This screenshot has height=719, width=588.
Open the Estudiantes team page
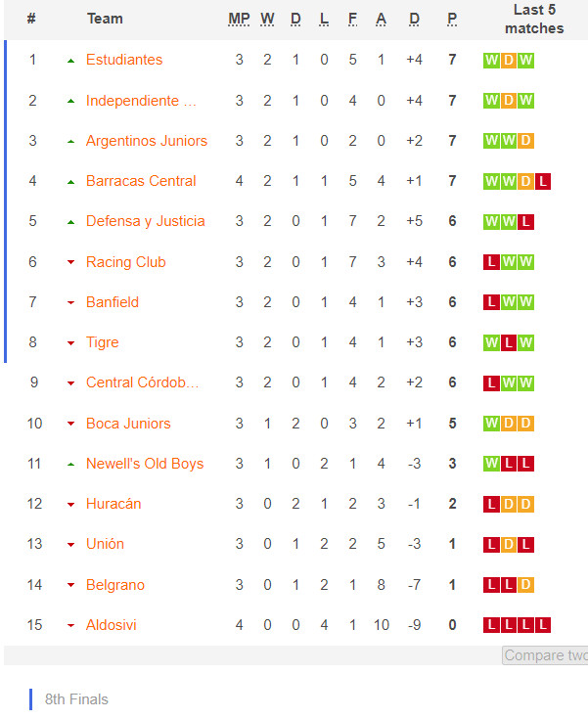click(124, 60)
